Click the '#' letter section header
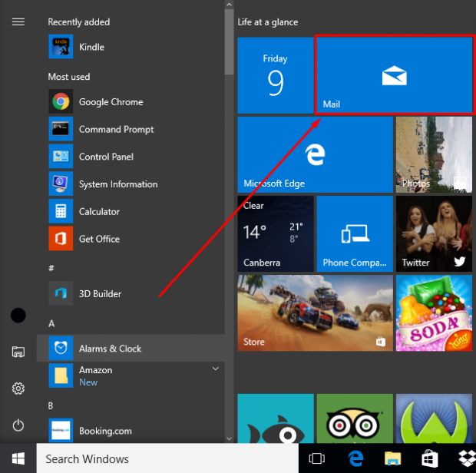The height and width of the screenshot is (473, 476). tap(51, 268)
